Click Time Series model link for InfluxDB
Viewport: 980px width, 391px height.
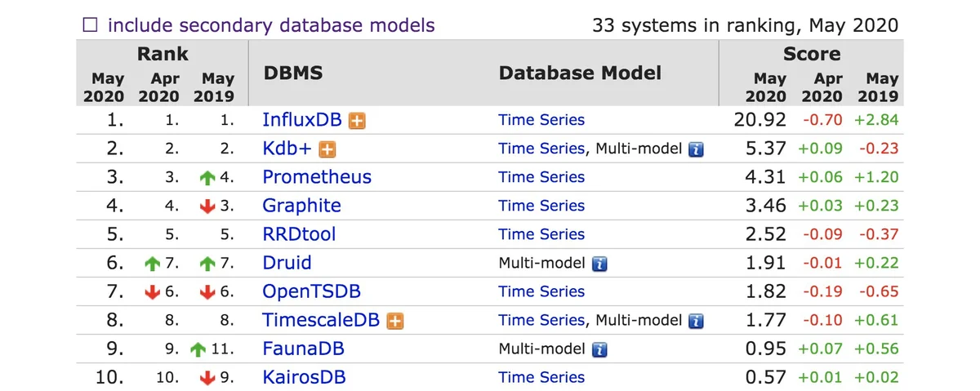pos(541,120)
